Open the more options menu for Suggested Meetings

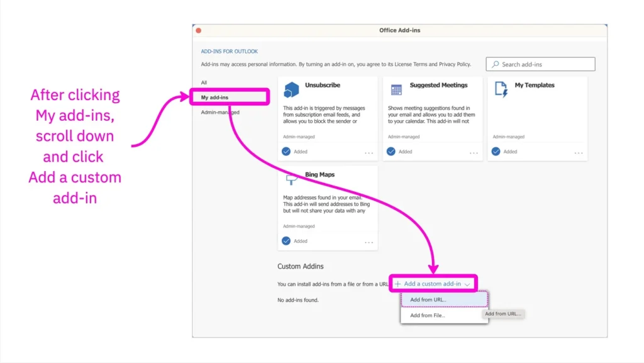click(x=474, y=153)
